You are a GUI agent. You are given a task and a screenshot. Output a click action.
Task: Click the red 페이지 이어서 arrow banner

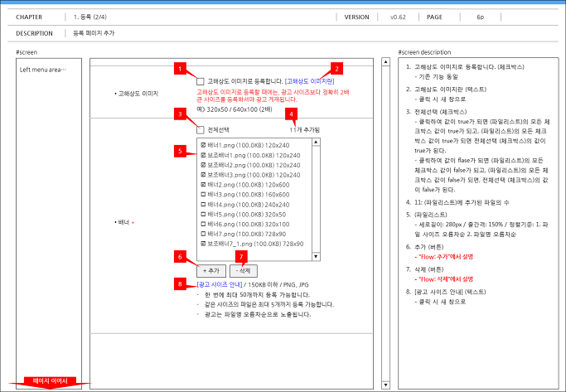[x=50, y=382]
